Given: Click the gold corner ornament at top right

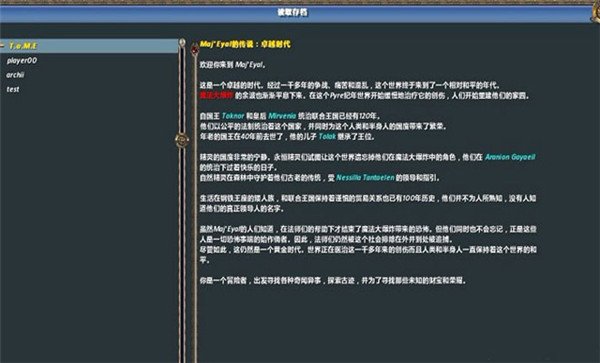Looking at the screenshot, I should [x=595, y=12].
